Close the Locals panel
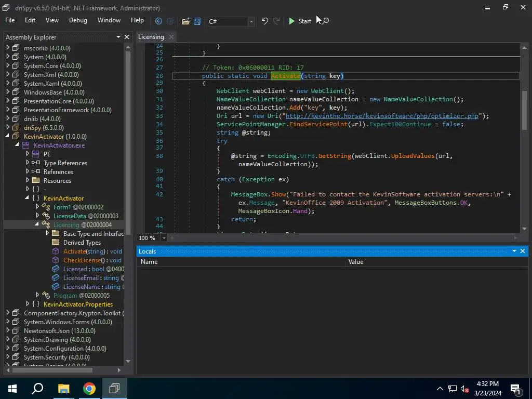Viewport: 532px width, 399px height. (523, 251)
